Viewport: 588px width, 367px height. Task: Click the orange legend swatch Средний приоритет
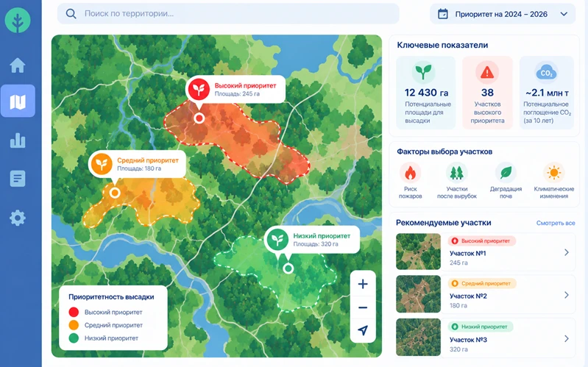pos(74,325)
